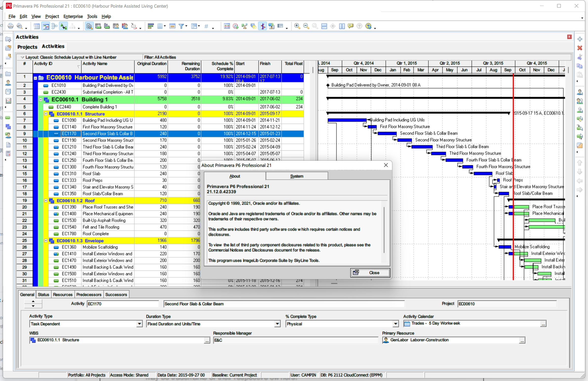Toggle the Gantt Chart view icon
Screen dimensions: 588x381
[46, 26]
